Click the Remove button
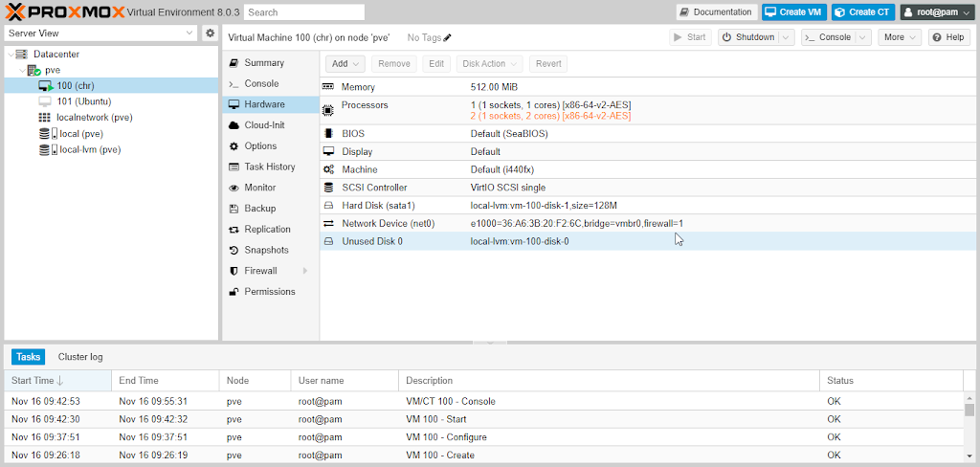The image size is (980, 467). pos(394,64)
